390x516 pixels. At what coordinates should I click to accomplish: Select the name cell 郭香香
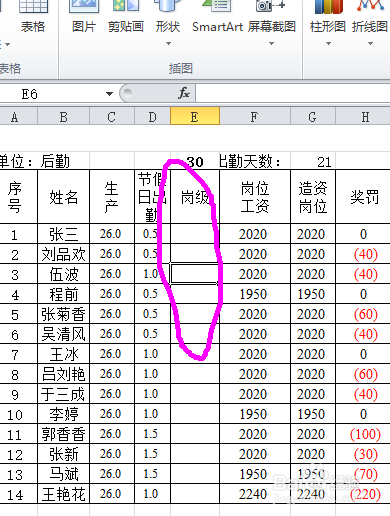pyautogui.click(x=63, y=434)
